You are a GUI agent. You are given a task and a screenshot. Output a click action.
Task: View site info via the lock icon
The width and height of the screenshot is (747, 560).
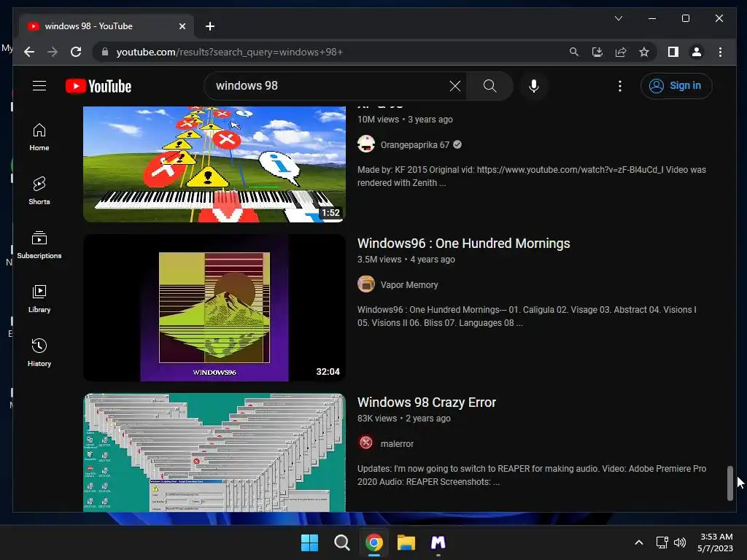coord(105,52)
